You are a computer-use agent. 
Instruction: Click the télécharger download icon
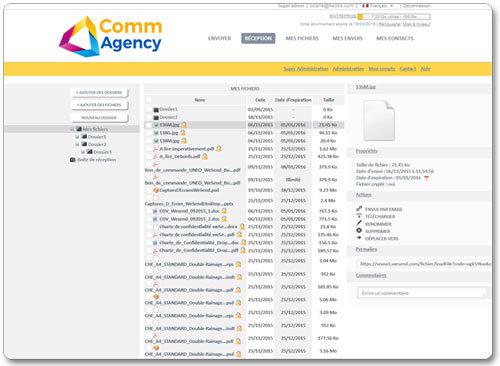point(359,216)
